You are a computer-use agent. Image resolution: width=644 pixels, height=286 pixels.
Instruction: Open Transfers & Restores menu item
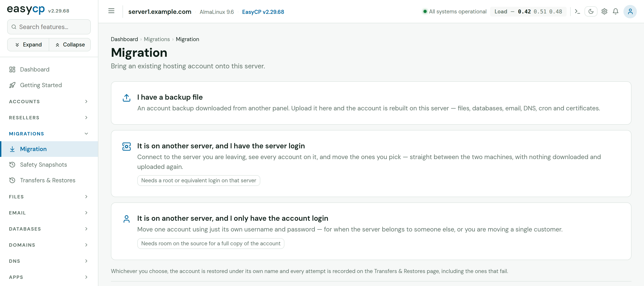pyautogui.click(x=49, y=180)
